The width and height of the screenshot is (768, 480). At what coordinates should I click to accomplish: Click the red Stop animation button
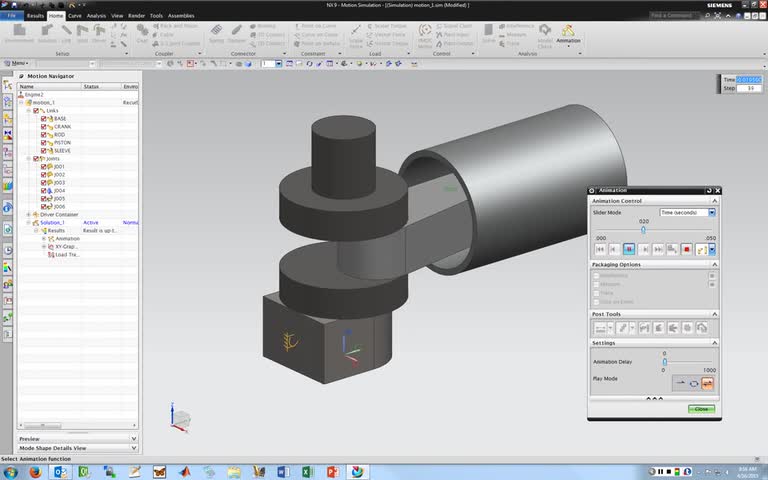[687, 249]
